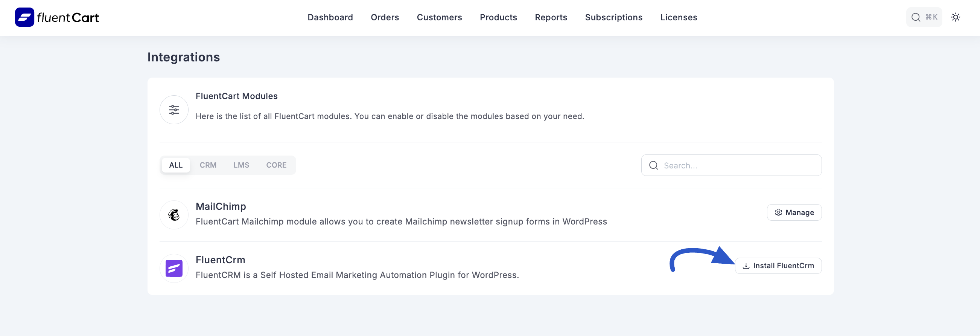Click the MailChimp module name
The image size is (980, 336).
point(221,206)
